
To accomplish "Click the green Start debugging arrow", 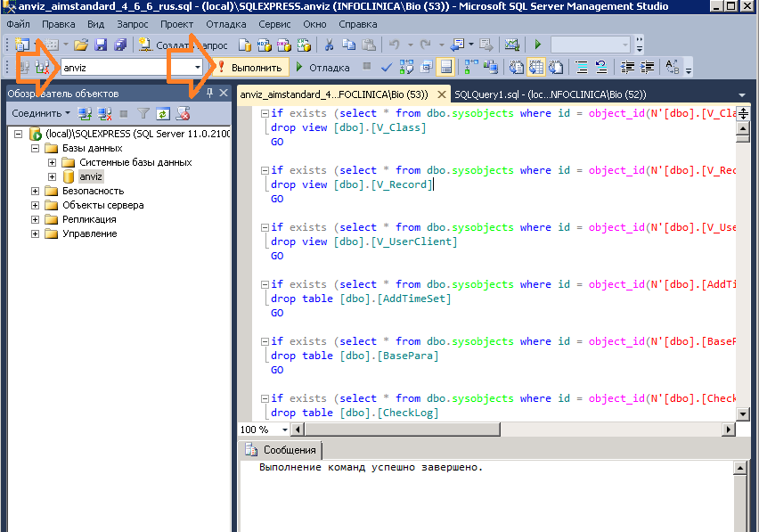I will (537, 45).
